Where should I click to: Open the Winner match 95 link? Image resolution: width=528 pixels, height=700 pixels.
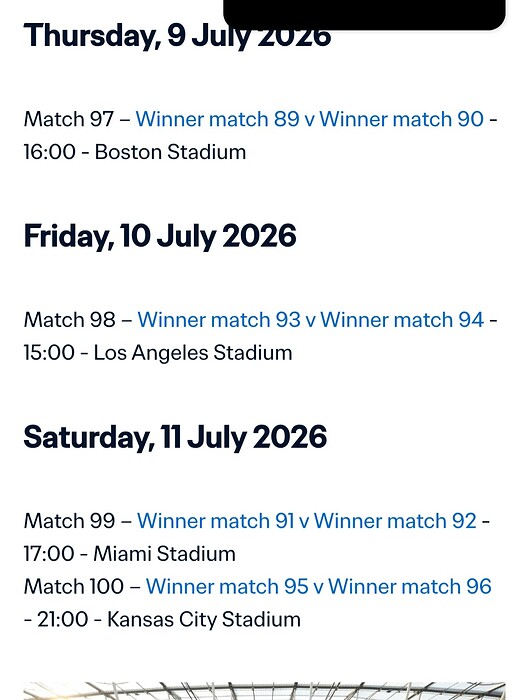pyautogui.click(x=227, y=586)
